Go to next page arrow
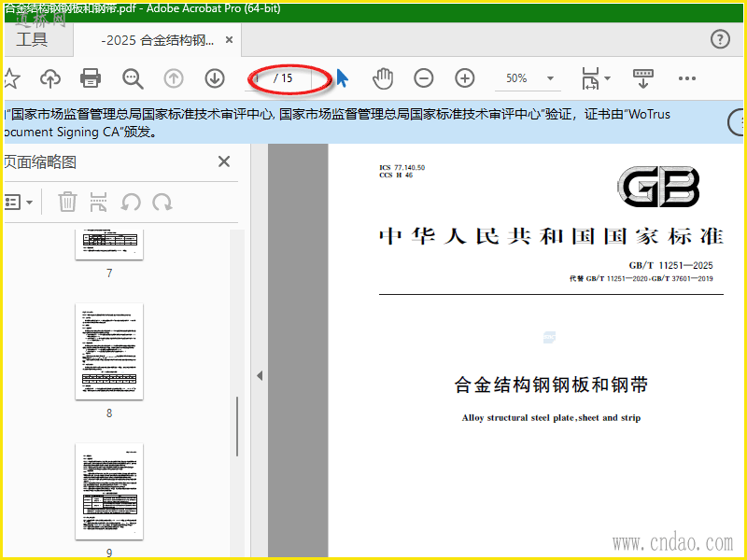The height and width of the screenshot is (560, 747). (x=215, y=78)
